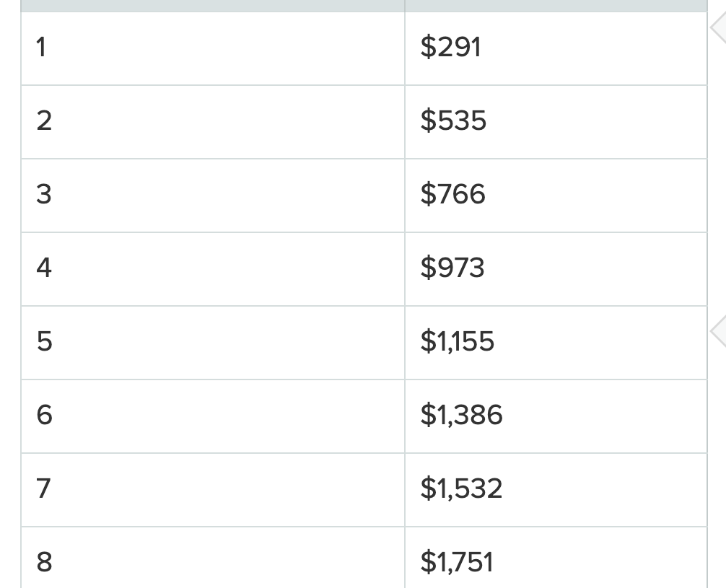Select the $1,155 table cell
Screen dimensions: 726x588
[x=556, y=343]
